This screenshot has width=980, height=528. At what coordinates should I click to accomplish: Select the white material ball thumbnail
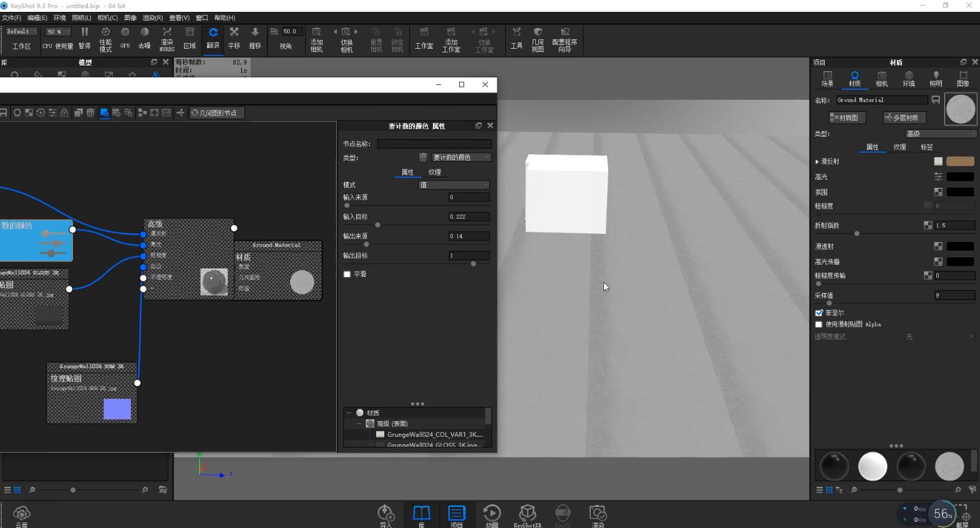[x=872, y=466]
